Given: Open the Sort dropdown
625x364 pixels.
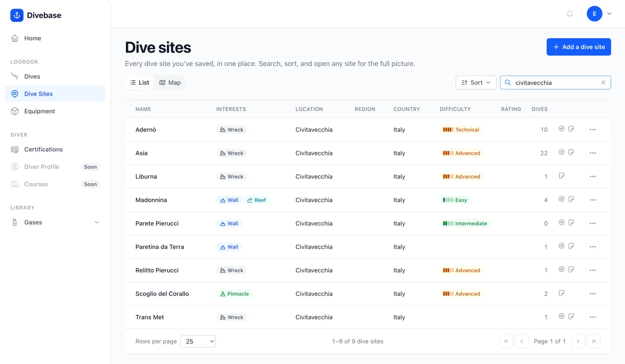Looking at the screenshot, I should [x=476, y=82].
